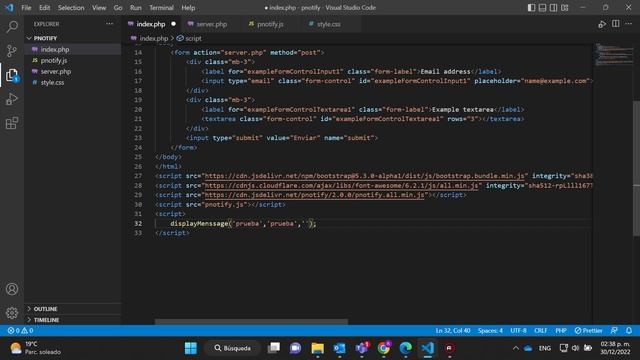The height and width of the screenshot is (360, 640).
Task: Switch to the pnotify.js editor tab
Action: click(270, 24)
